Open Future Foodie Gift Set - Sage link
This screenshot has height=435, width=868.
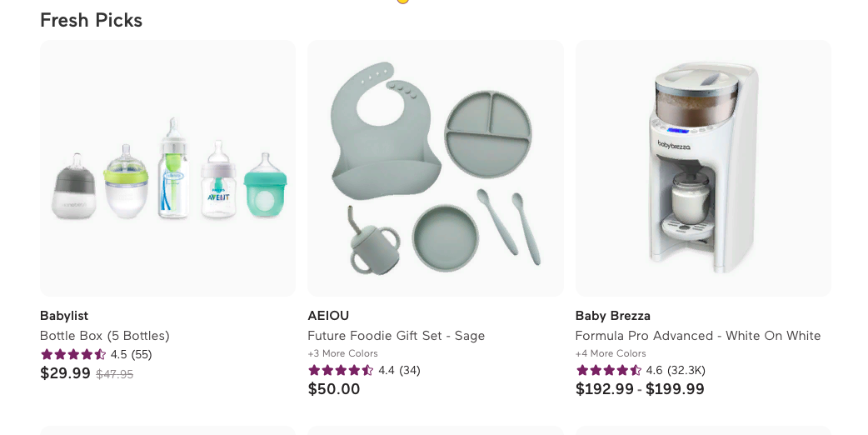396,336
